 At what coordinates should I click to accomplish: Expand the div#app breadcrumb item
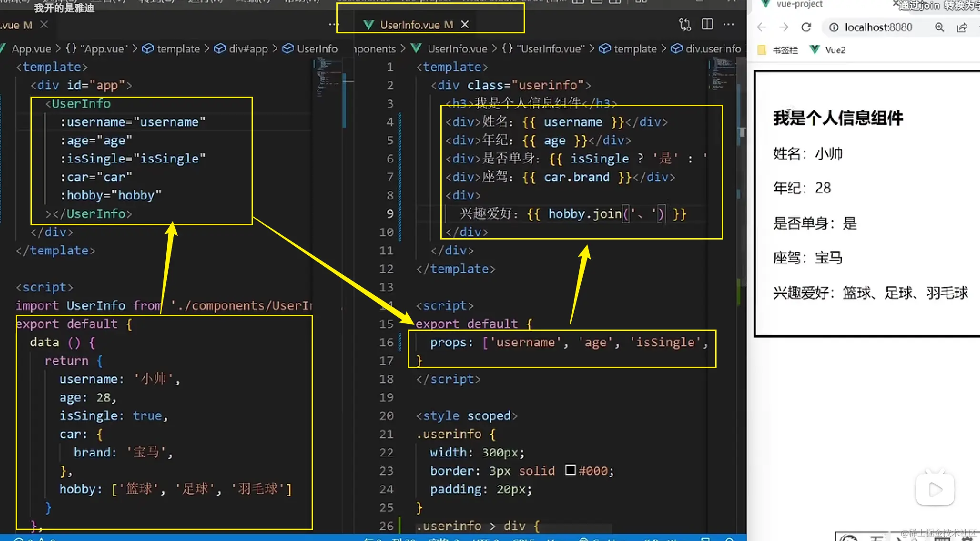(248, 49)
